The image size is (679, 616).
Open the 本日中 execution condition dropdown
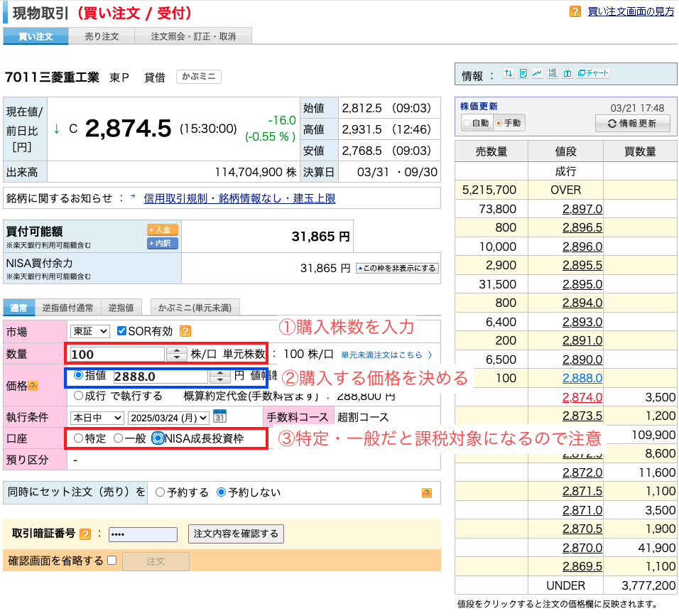click(x=97, y=418)
